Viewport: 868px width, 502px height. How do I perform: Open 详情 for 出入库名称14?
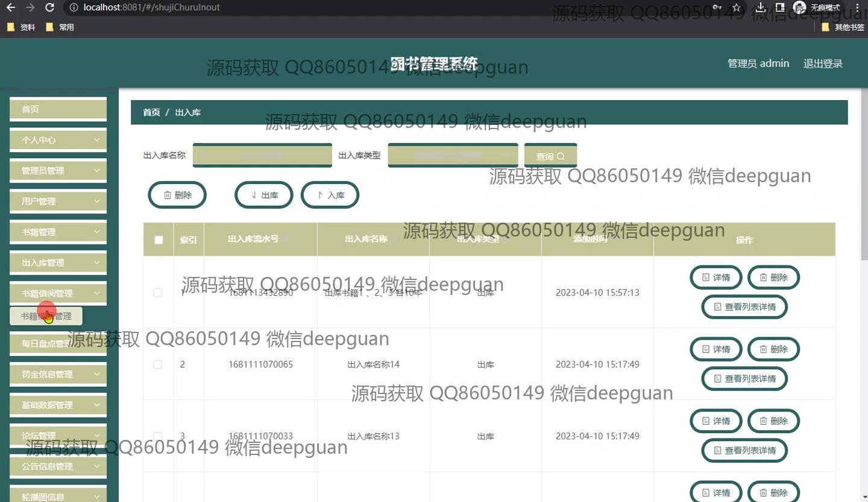[x=715, y=349]
